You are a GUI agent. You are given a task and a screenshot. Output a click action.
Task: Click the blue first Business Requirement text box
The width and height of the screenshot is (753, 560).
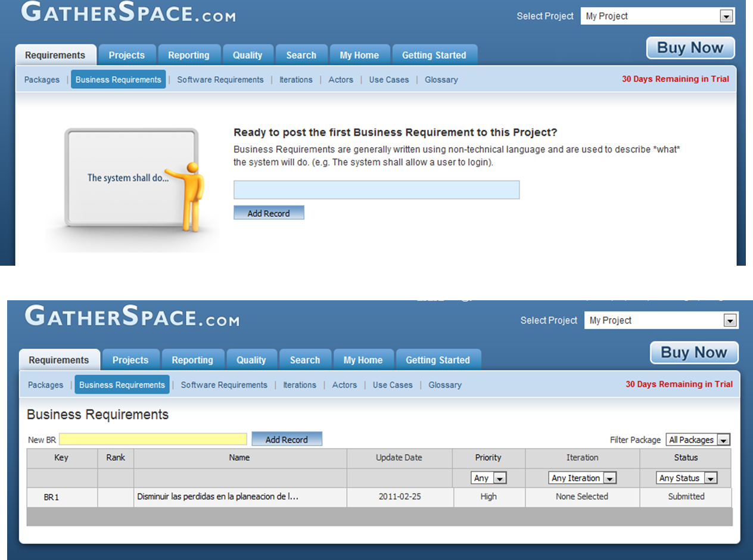[x=376, y=189]
